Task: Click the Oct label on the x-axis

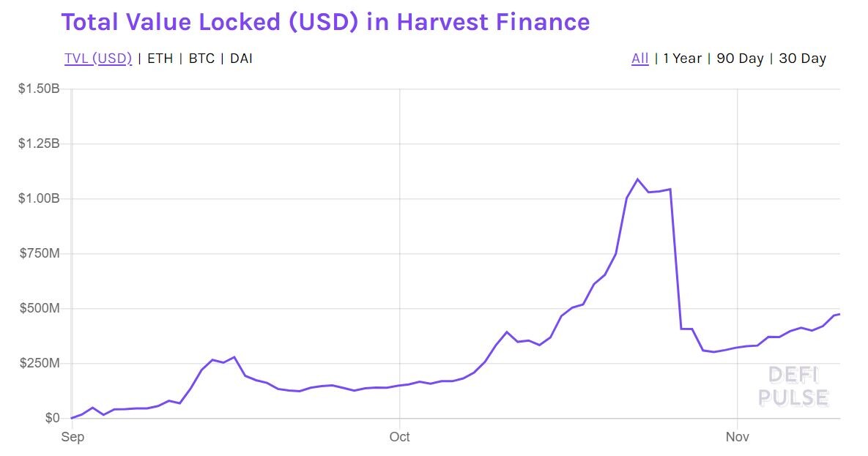Action: pyautogui.click(x=400, y=437)
